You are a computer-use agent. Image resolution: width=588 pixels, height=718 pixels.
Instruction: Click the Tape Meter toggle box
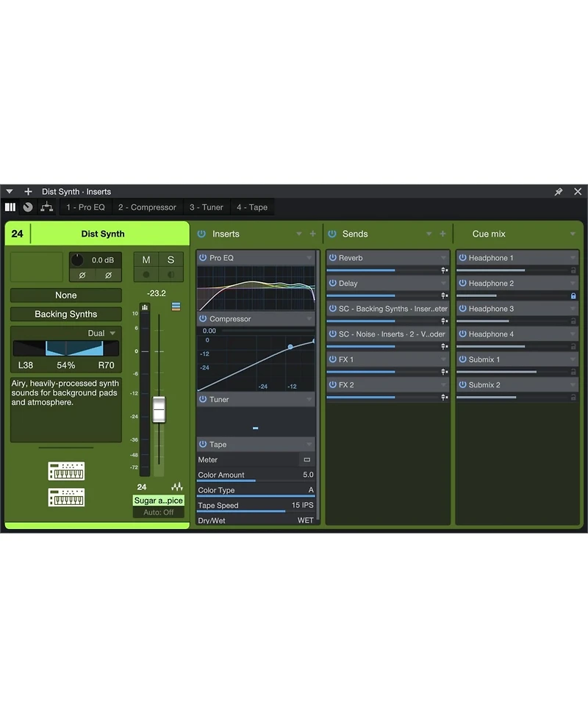tap(306, 460)
